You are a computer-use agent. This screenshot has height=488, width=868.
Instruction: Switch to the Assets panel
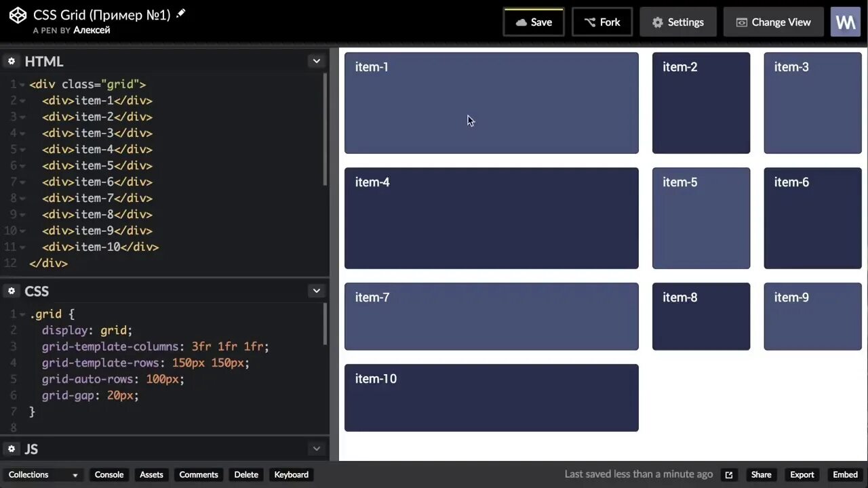[151, 474]
